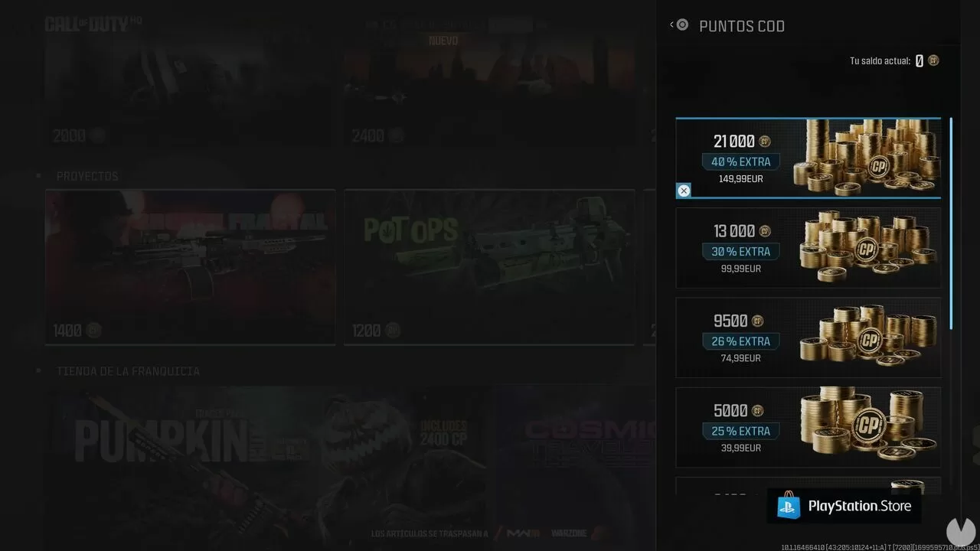Open the TIENDA DE LA FRANQUICIA section
Viewport: 980px width, 551px height.
[128, 371]
